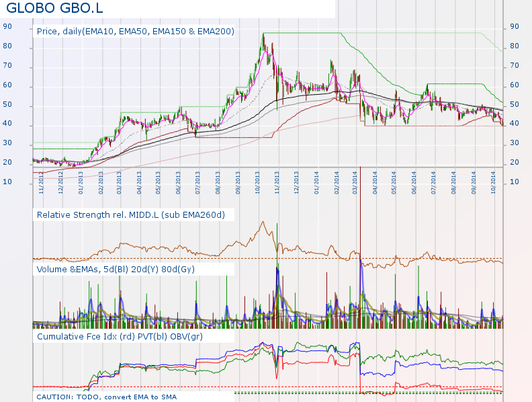Image resolution: width=532 pixels, height=402 pixels.
Task: Click the 07/2014 date axis label
Action: (434, 183)
